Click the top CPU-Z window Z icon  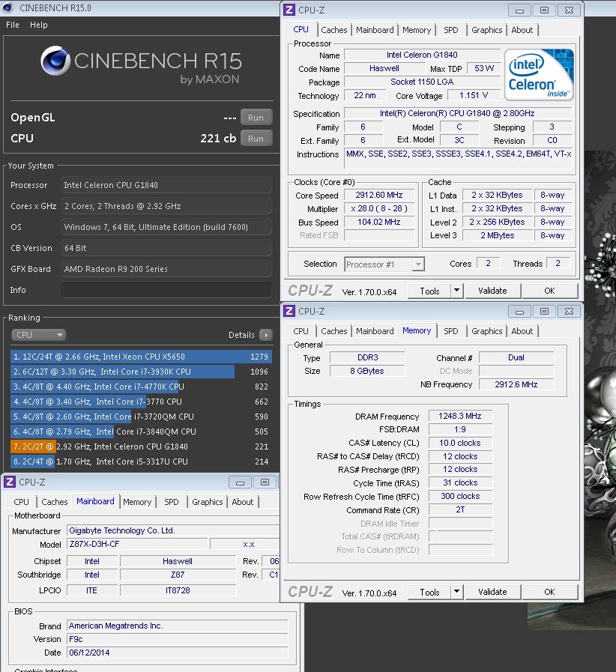(x=289, y=10)
